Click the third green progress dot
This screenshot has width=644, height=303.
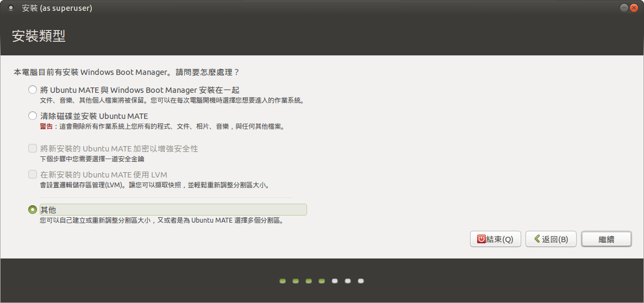(x=309, y=281)
